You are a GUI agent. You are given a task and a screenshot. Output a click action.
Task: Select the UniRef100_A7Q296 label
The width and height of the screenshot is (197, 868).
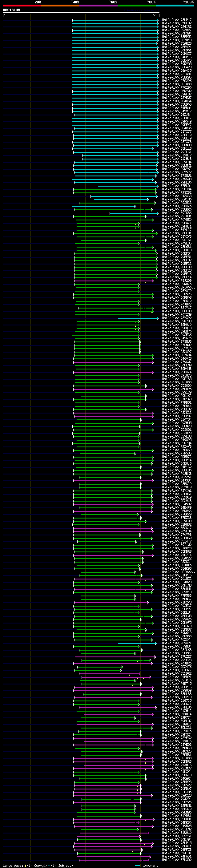(x=176, y=81)
